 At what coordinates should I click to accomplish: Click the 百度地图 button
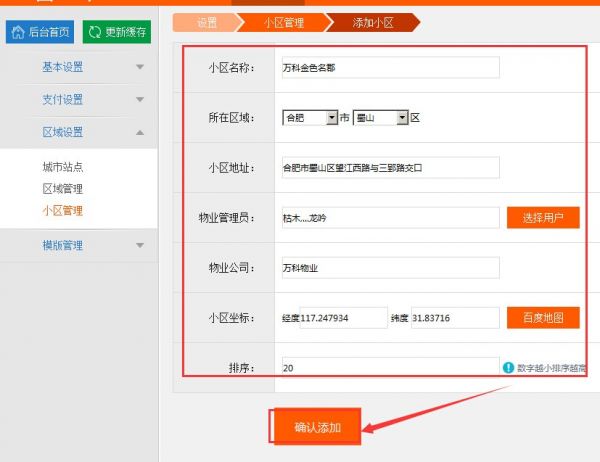(543, 318)
